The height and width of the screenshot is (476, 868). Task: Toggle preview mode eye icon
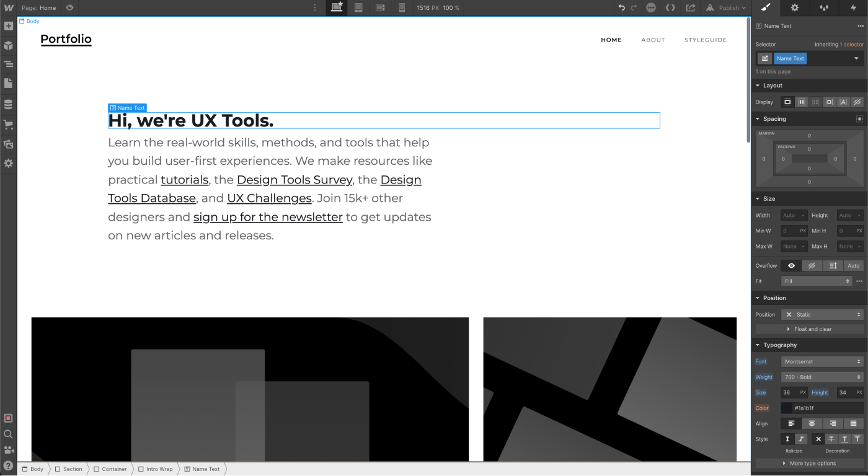[69, 8]
